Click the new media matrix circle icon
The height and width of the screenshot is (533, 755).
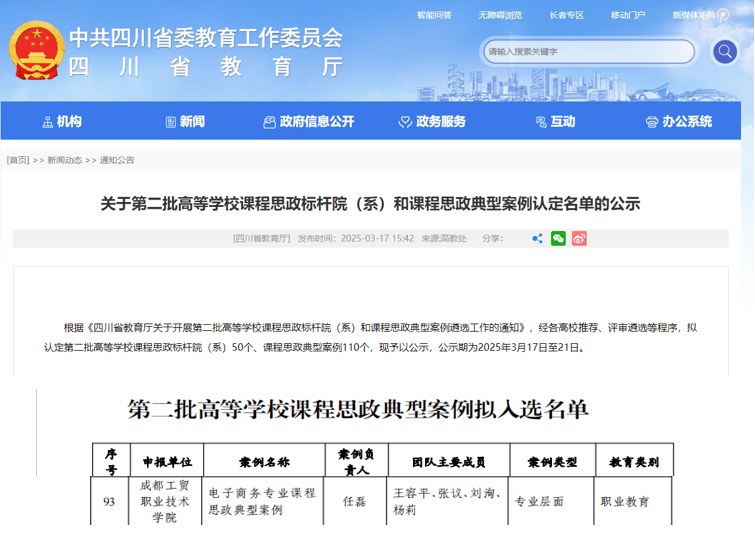click(x=723, y=15)
